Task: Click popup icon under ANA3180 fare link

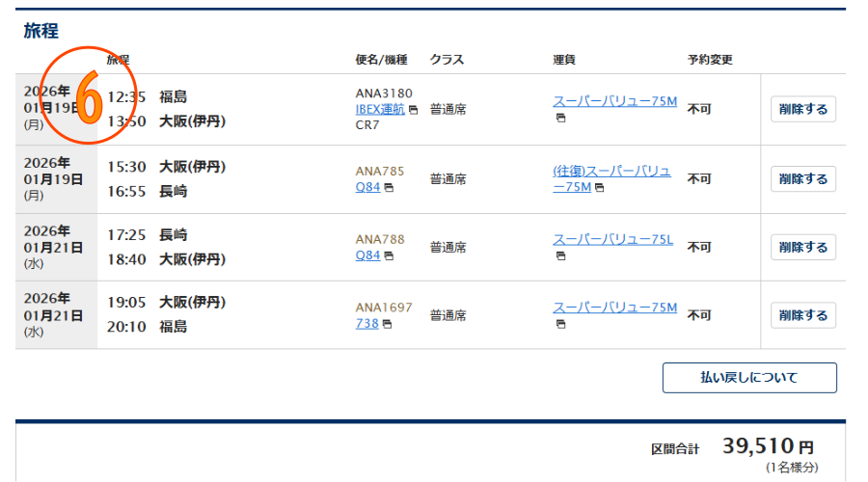Action: [559, 119]
